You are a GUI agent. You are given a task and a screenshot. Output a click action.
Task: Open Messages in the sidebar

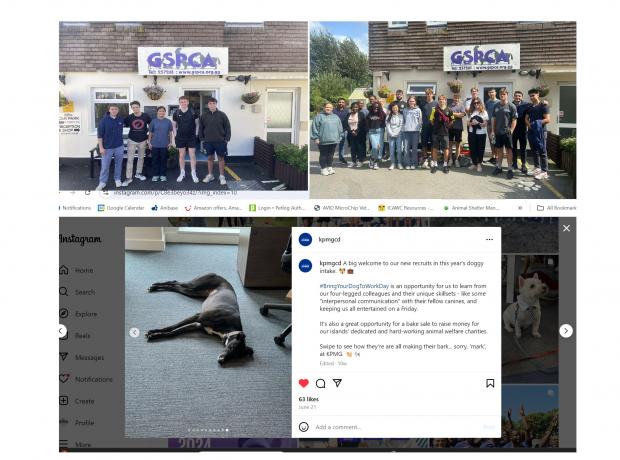[81, 357]
